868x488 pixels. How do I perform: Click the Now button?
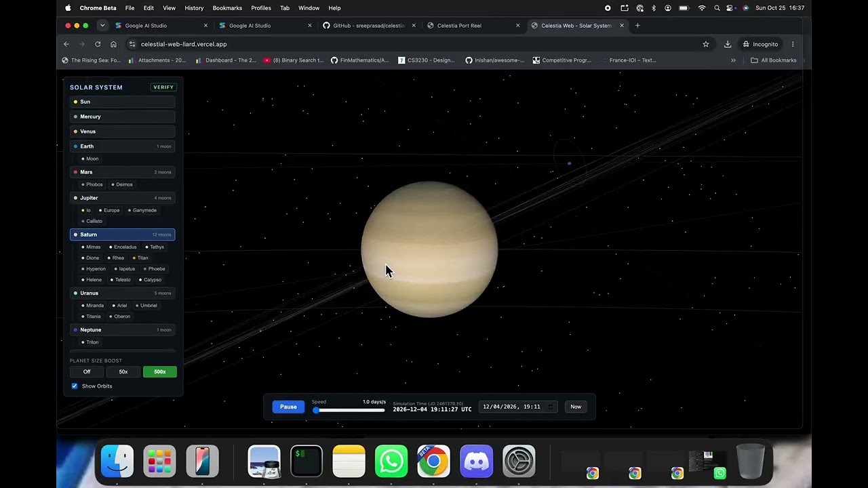pyautogui.click(x=576, y=407)
